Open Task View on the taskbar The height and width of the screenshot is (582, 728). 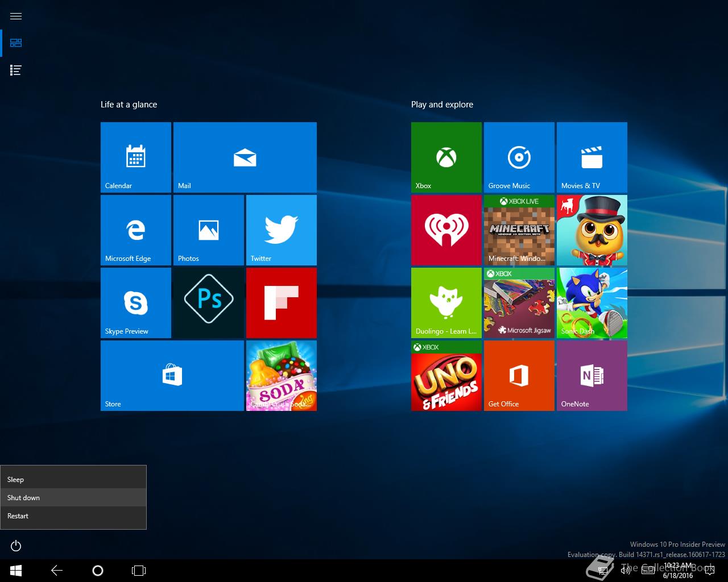pyautogui.click(x=139, y=571)
